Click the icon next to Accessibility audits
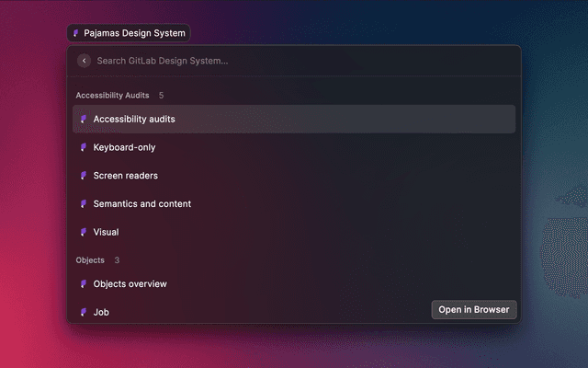This screenshot has width=588, height=368. point(84,119)
